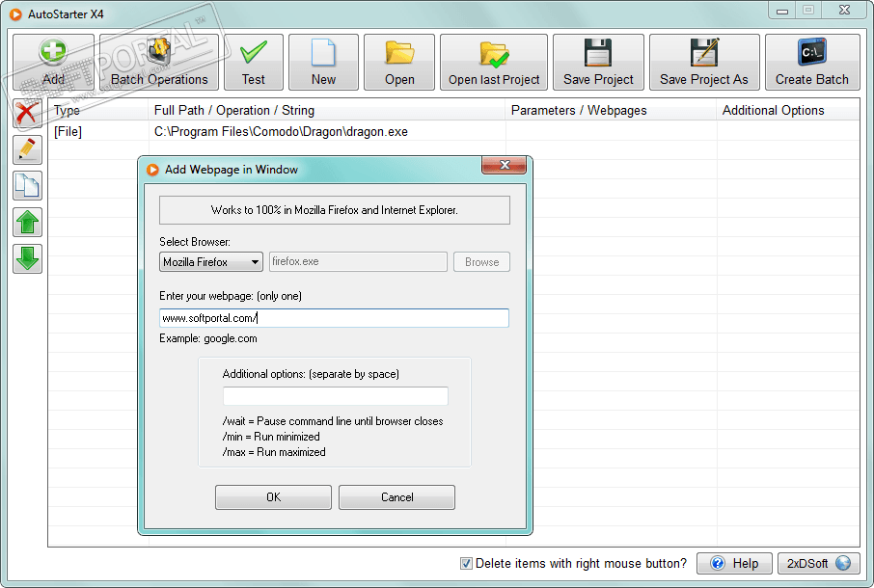
Task: Close the Add Webpage in Window dialog
Action: pyautogui.click(x=505, y=165)
